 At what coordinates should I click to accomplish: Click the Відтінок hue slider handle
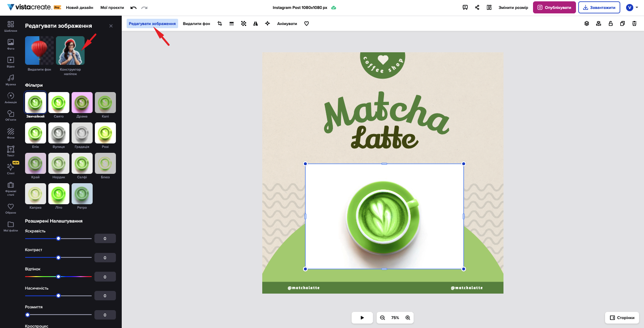(x=58, y=277)
